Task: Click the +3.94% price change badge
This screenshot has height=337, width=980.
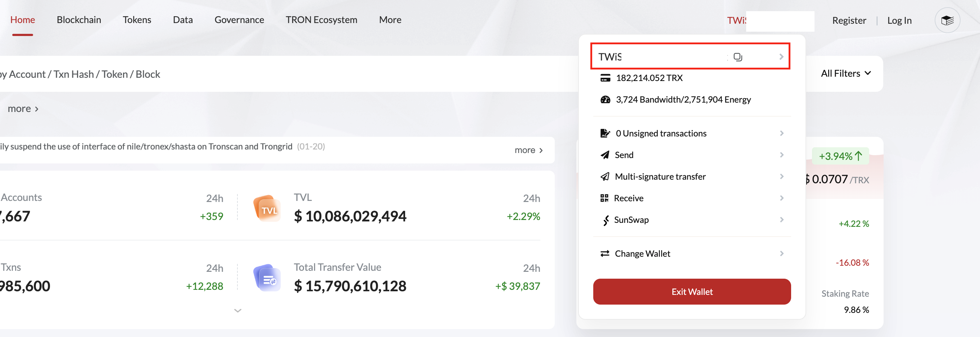Action: click(x=840, y=156)
